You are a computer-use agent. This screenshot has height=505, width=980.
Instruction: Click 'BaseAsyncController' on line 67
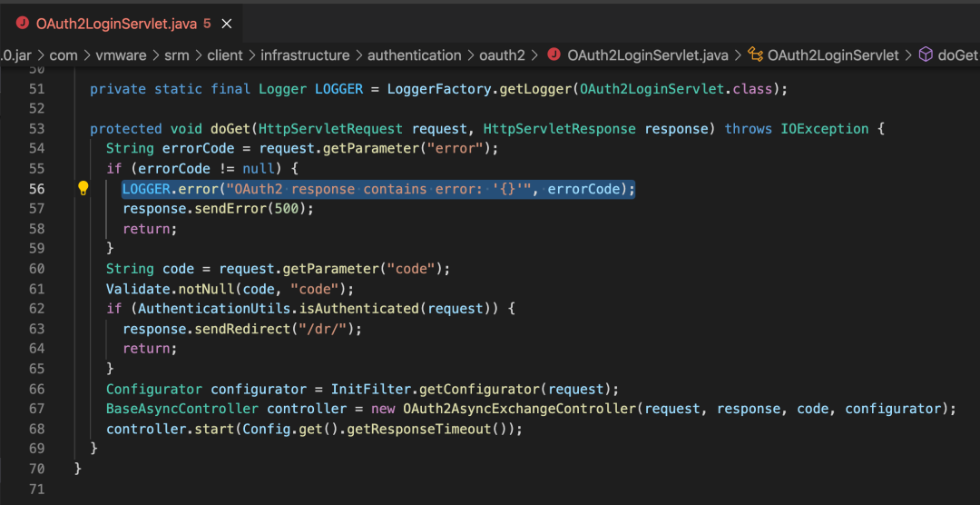(182, 410)
